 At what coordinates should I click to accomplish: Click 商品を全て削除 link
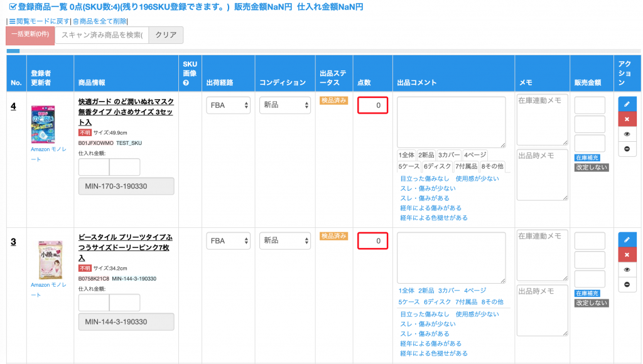100,21
